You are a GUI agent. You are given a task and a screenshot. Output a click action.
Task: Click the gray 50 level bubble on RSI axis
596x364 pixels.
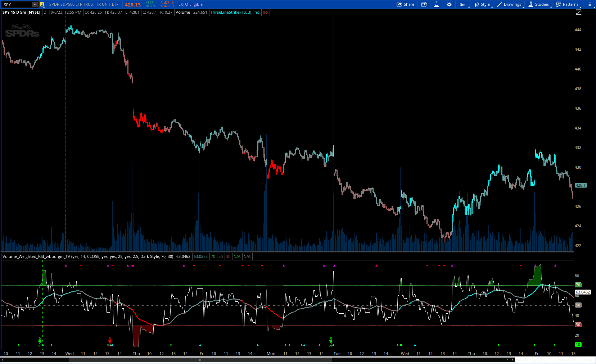[x=578, y=305]
